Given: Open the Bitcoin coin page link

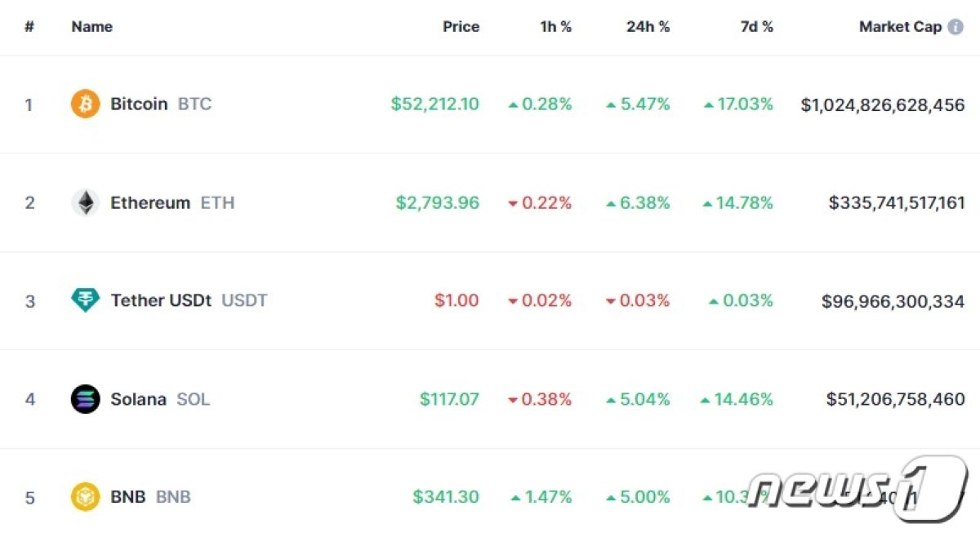Looking at the screenshot, I should [140, 104].
